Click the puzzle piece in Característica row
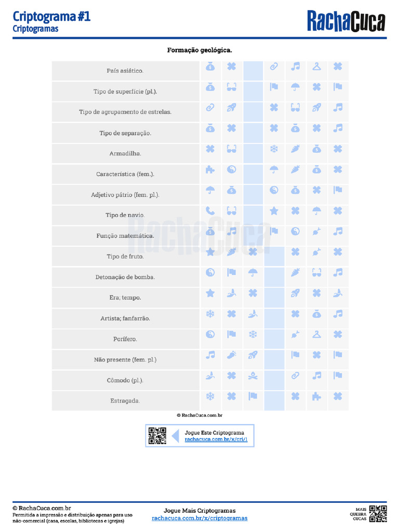Image resolution: width=399 pixels, height=532 pixels. (210, 169)
